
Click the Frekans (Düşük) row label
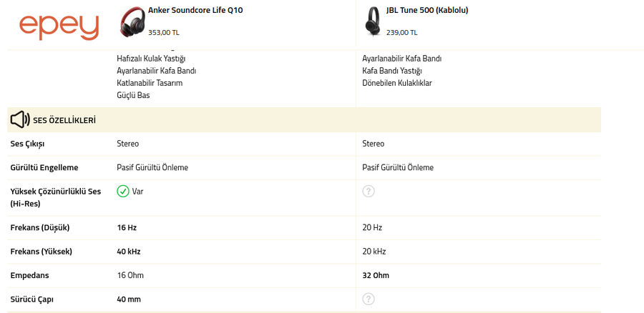[x=40, y=227]
